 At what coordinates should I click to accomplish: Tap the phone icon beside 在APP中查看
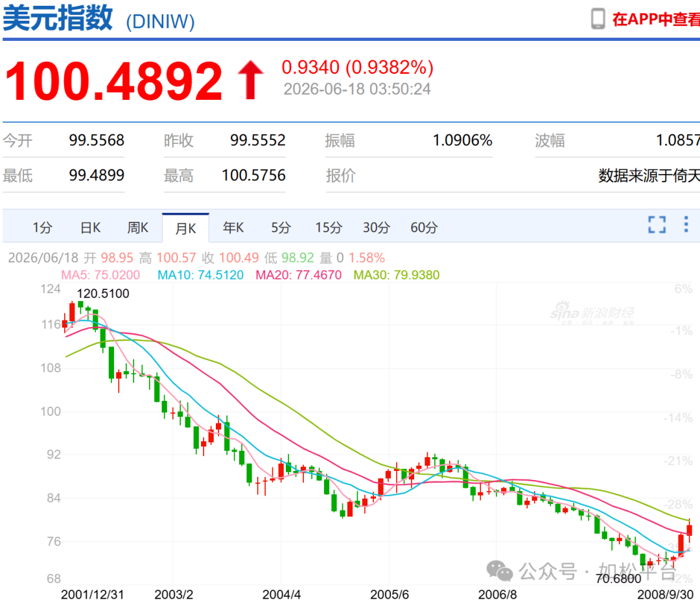coord(598,19)
